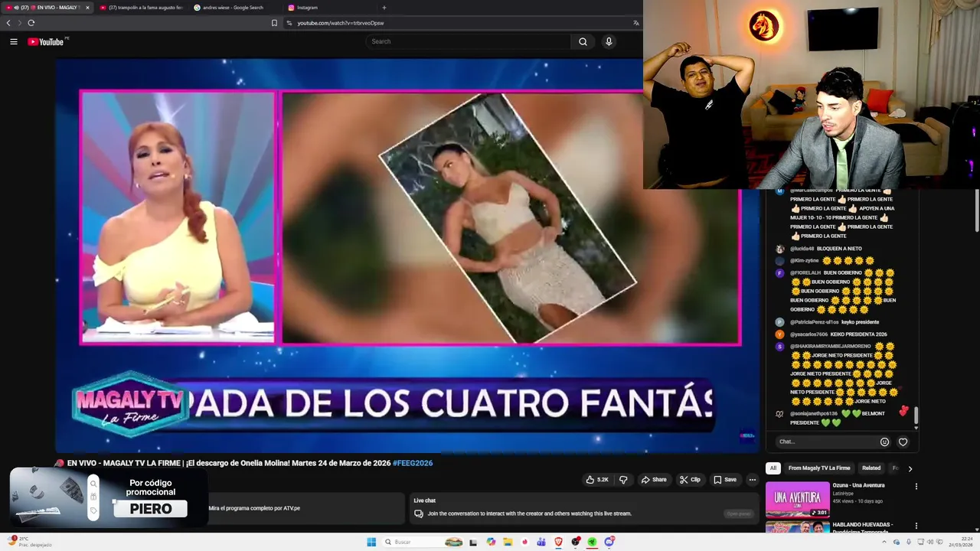This screenshot has width=980, height=551.
Task: Open the Razer green app in taskbar
Action: pos(592,542)
